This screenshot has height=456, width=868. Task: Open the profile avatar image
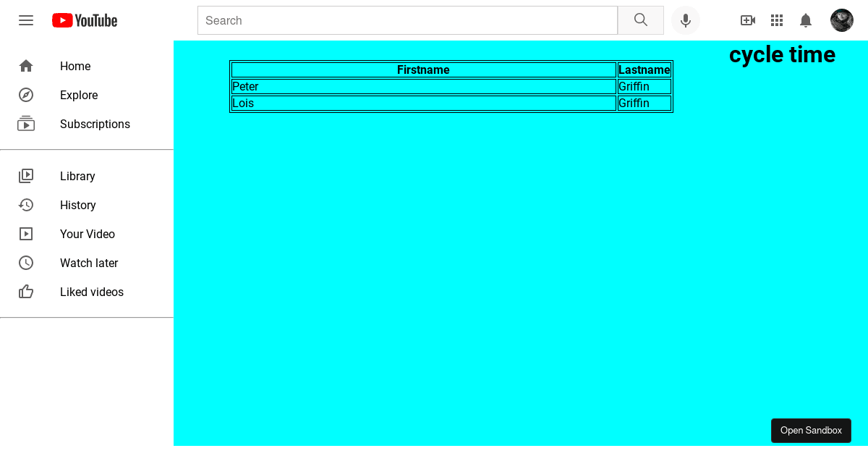pos(842,20)
